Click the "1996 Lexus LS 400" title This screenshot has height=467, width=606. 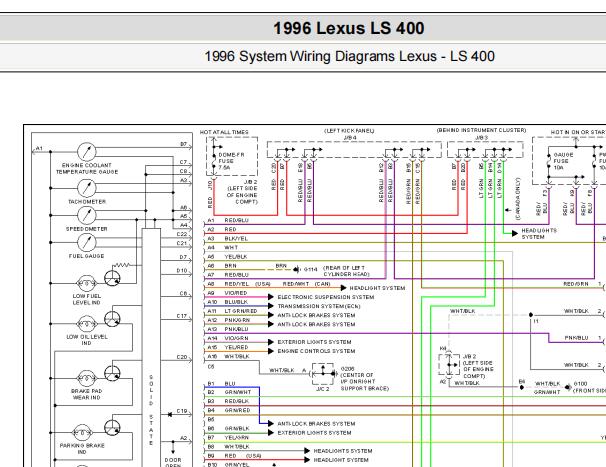(x=349, y=28)
